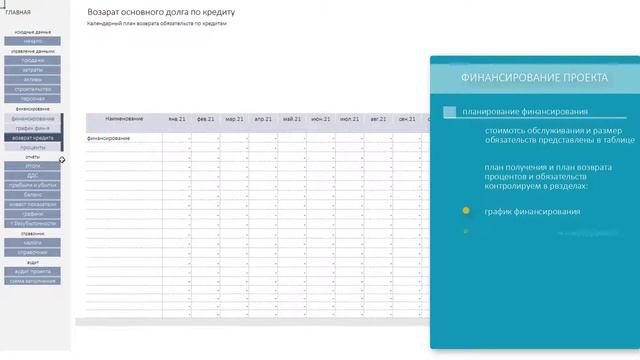Select the 'авг 21' column header

(378, 119)
